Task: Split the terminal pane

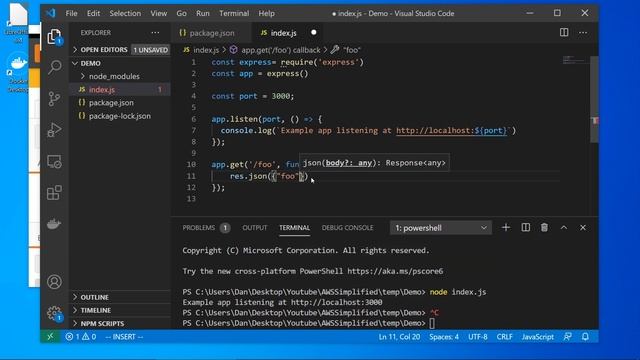Action: coord(526,227)
